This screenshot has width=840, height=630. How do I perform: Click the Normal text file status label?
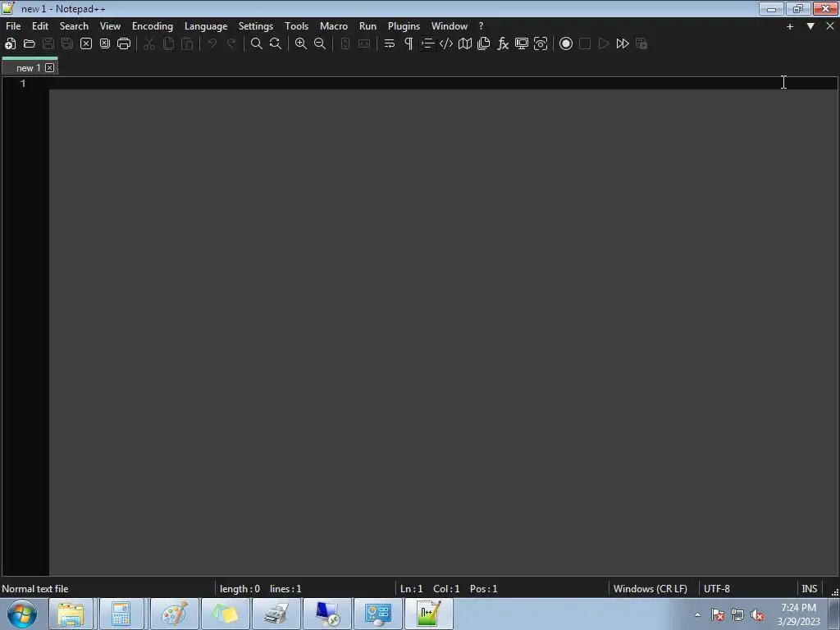pos(35,589)
